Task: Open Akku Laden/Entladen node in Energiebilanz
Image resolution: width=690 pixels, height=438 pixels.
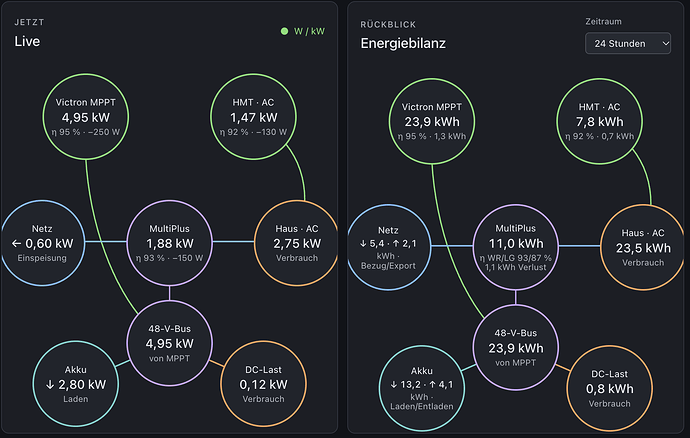Action: (422, 388)
